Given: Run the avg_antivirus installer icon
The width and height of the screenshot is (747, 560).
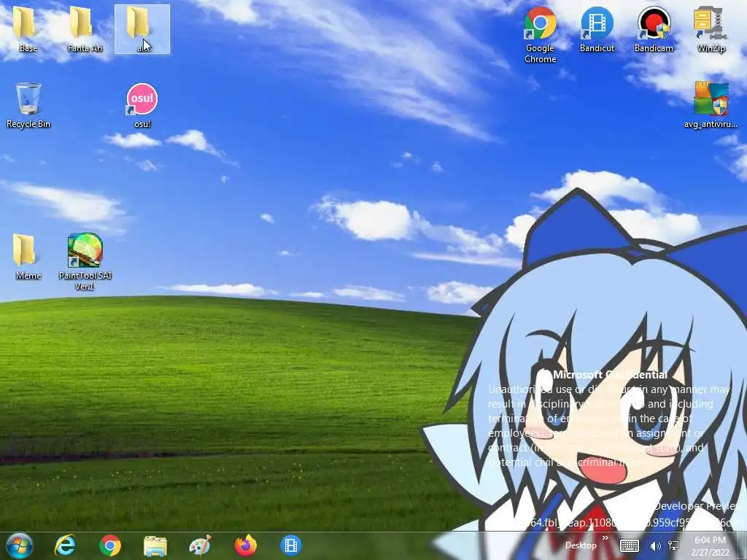Looking at the screenshot, I should [x=711, y=105].
